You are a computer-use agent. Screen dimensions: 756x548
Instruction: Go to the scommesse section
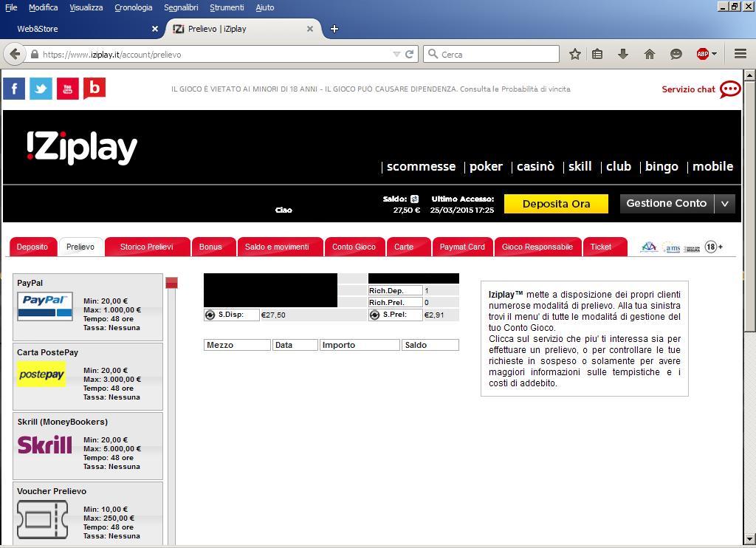pyautogui.click(x=421, y=166)
